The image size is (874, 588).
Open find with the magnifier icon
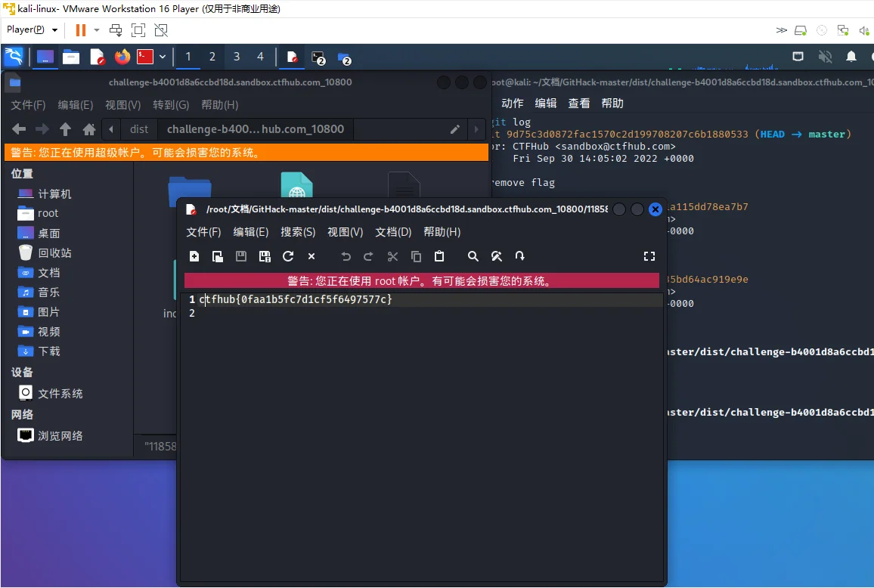pos(473,256)
